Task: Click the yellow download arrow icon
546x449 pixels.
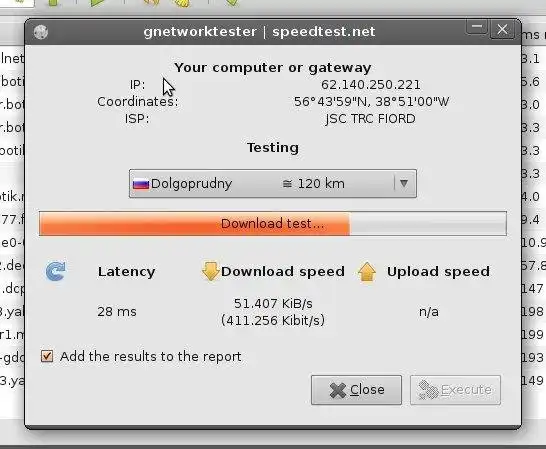Action: pyautogui.click(x=210, y=271)
